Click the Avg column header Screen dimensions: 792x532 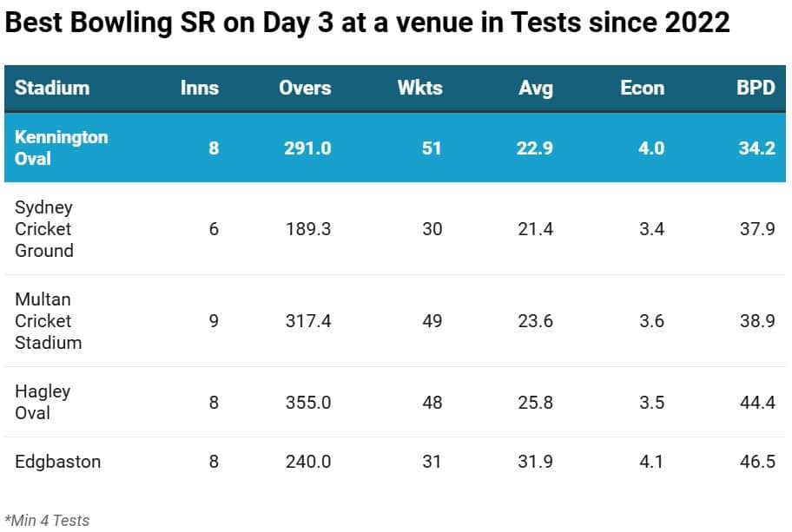[x=535, y=88]
